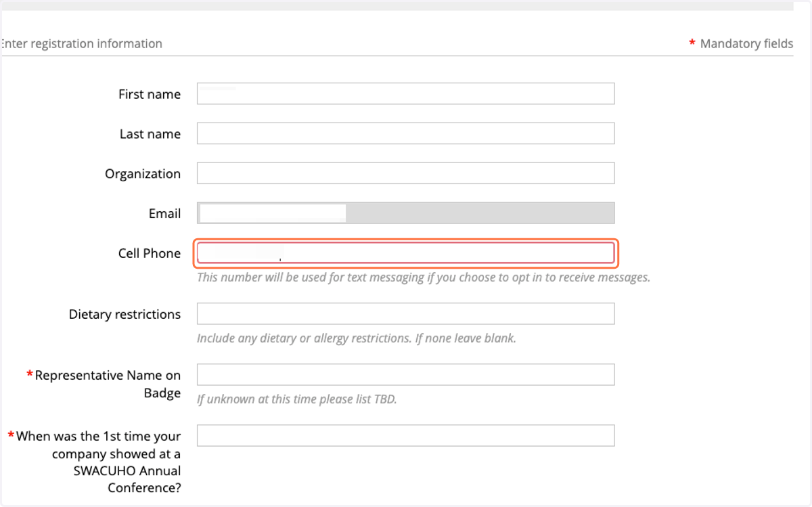Click the grayed-out Email field
The image size is (812, 507).
(x=405, y=213)
